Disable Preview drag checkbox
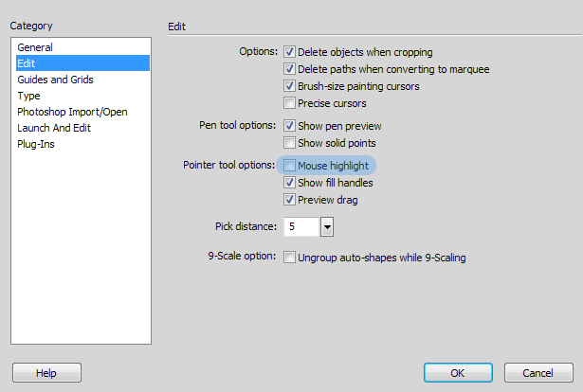Image resolution: width=583 pixels, height=392 pixels. [289, 200]
